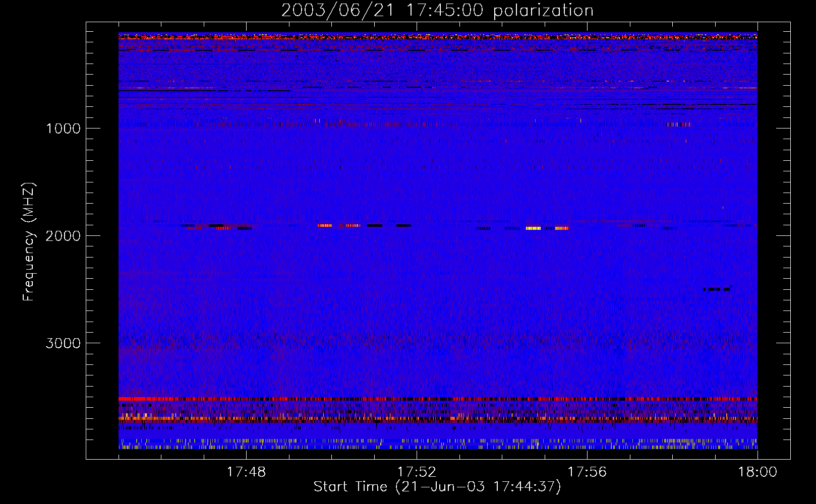Click the 3000 frequency tick label
Viewport: 816px width, 504px height.
pos(64,343)
